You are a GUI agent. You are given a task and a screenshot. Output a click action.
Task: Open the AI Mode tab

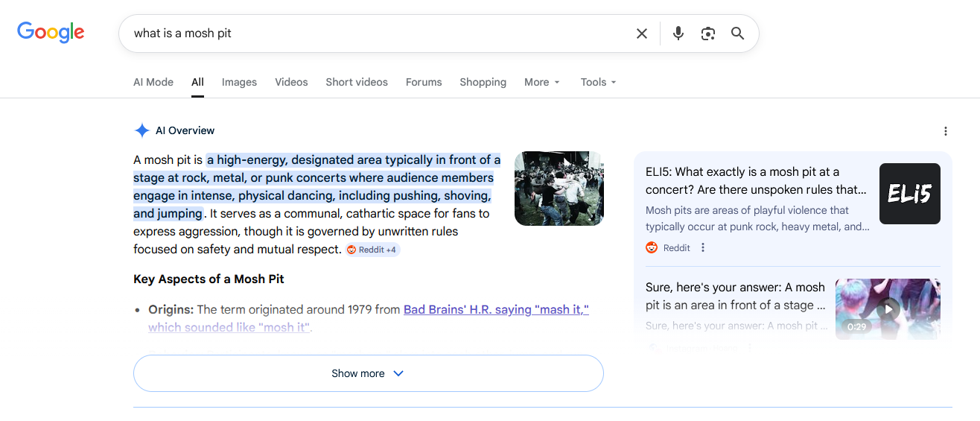[153, 82]
